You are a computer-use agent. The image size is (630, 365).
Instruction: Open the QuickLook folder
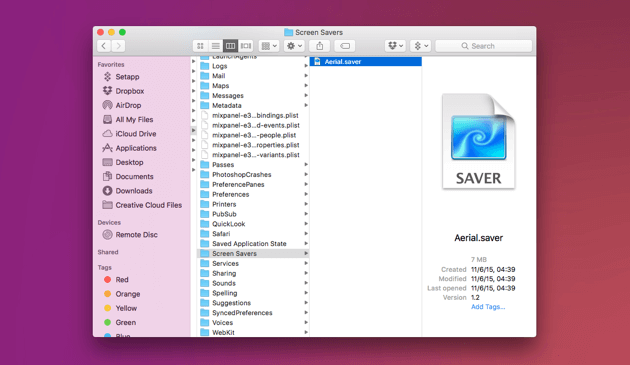[x=253, y=224]
